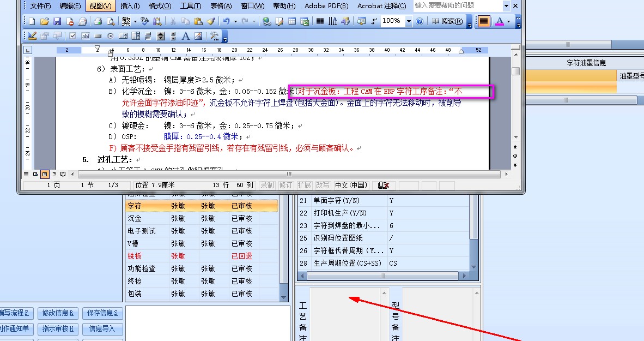Insert an Excel worksheet via the toolbar icon

click(x=305, y=21)
